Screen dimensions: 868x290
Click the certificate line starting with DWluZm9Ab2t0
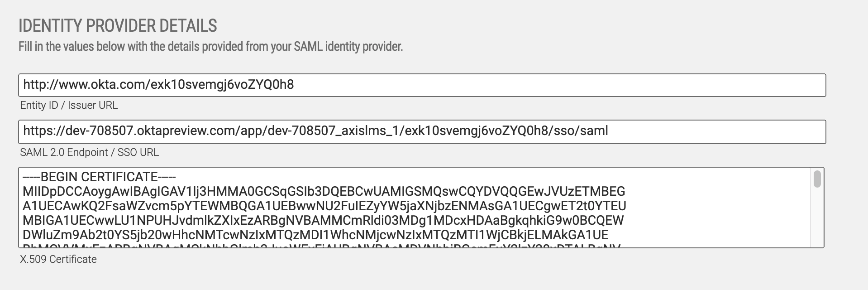point(315,235)
